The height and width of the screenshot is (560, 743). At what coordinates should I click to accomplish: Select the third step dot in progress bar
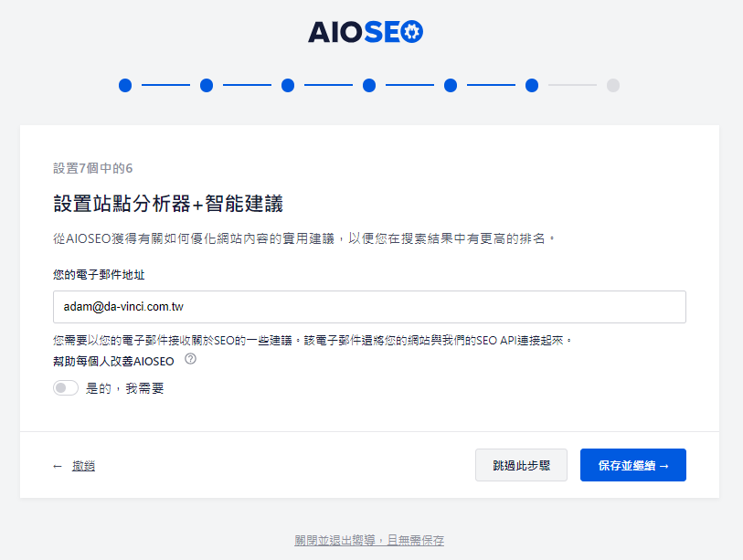click(x=288, y=85)
